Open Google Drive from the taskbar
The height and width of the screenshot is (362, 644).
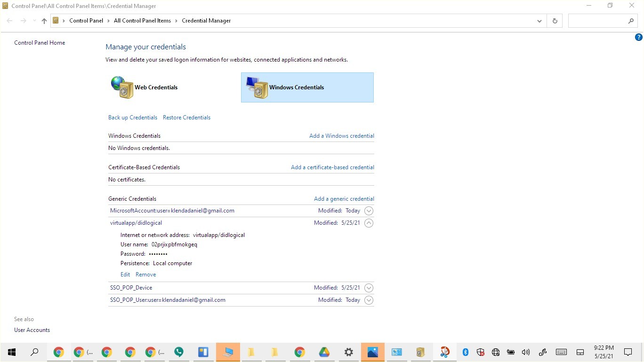(x=324, y=352)
